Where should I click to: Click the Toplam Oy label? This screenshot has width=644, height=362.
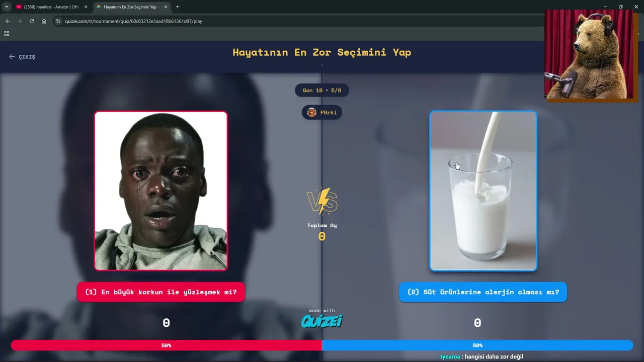coord(322,226)
